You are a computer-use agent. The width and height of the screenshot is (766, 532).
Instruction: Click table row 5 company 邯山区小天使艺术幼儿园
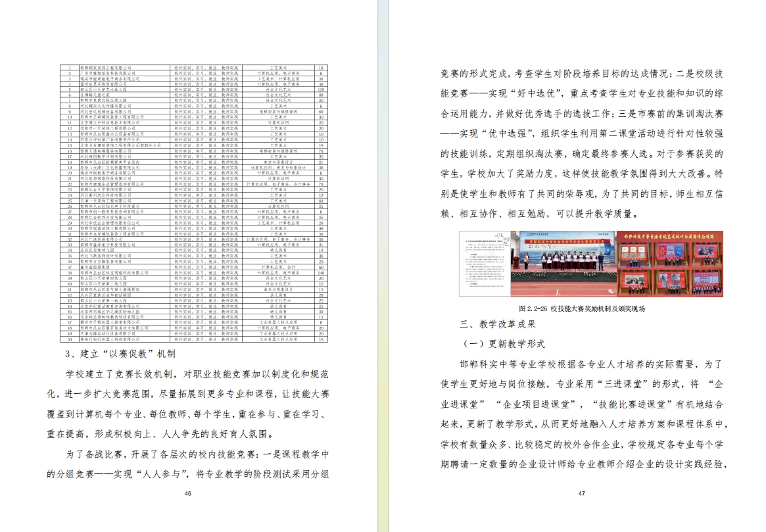(104, 89)
